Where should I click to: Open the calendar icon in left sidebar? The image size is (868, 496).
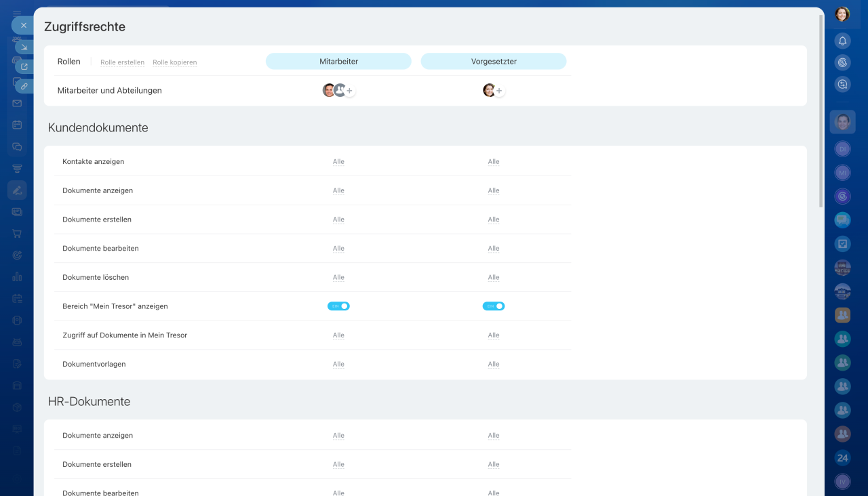click(17, 125)
